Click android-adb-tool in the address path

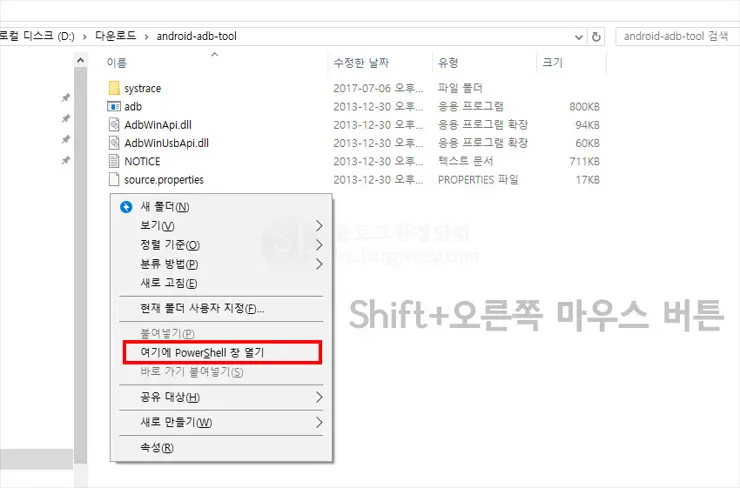[x=196, y=36]
